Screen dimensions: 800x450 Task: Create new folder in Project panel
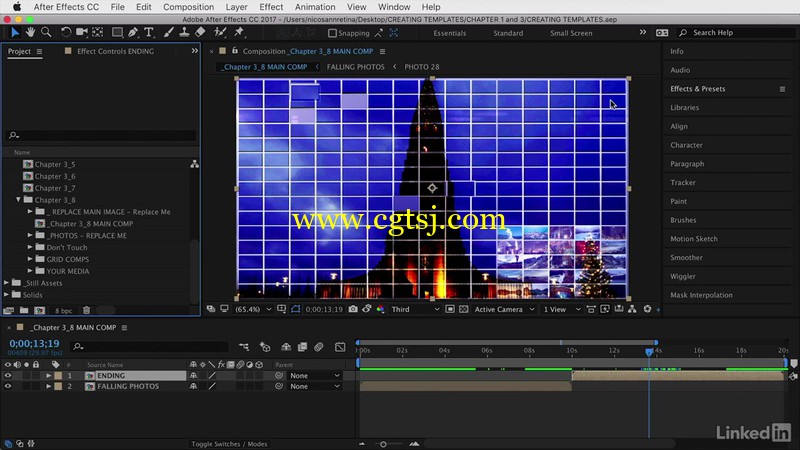pos(24,310)
